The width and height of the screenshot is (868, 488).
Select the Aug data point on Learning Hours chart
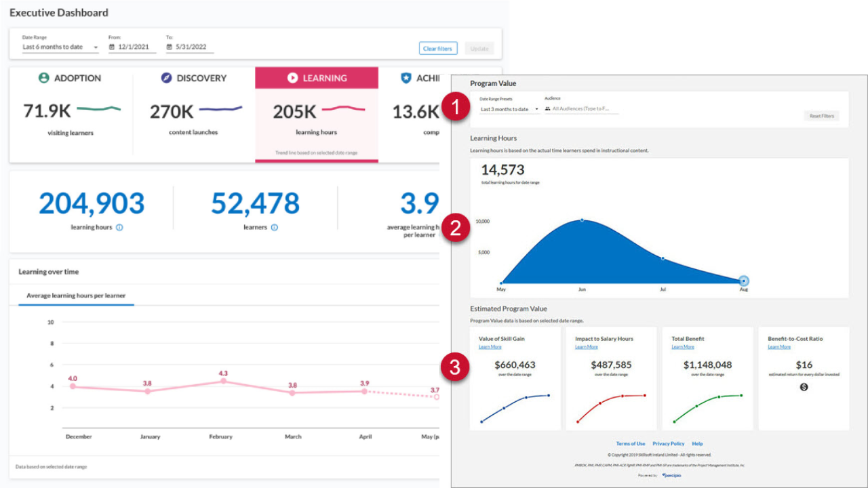pyautogui.click(x=744, y=281)
